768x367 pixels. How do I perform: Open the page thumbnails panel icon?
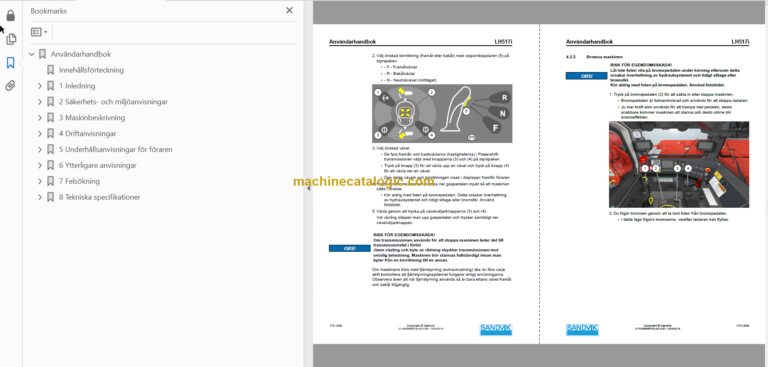point(11,39)
